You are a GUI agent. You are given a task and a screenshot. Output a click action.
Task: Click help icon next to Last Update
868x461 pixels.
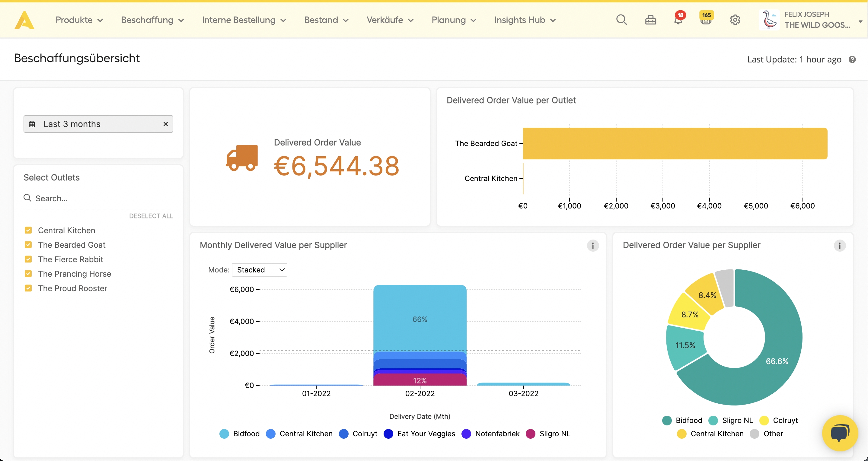point(852,60)
